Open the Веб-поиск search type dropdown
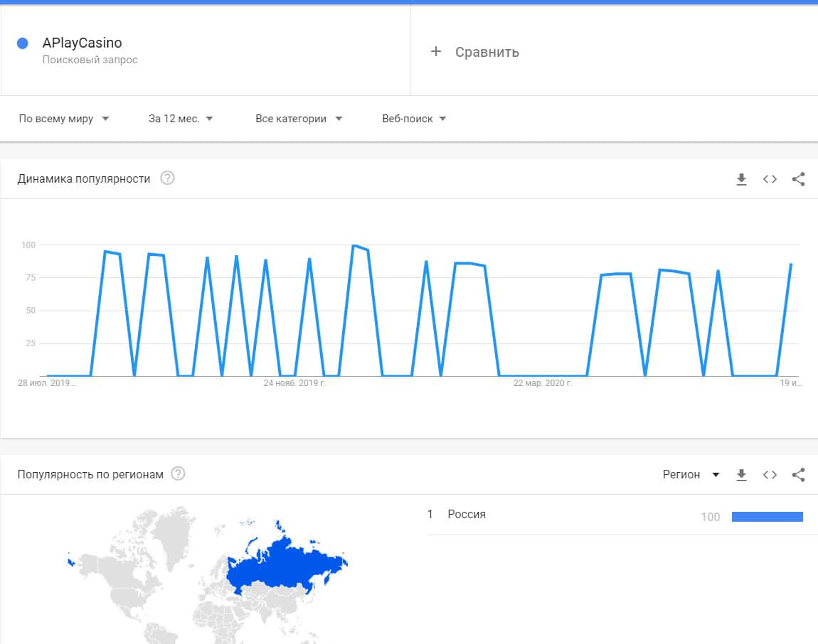The image size is (818, 644). pos(414,119)
